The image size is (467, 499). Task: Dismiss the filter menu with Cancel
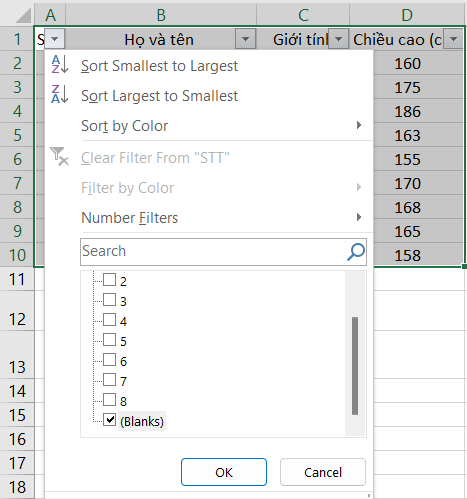click(323, 472)
